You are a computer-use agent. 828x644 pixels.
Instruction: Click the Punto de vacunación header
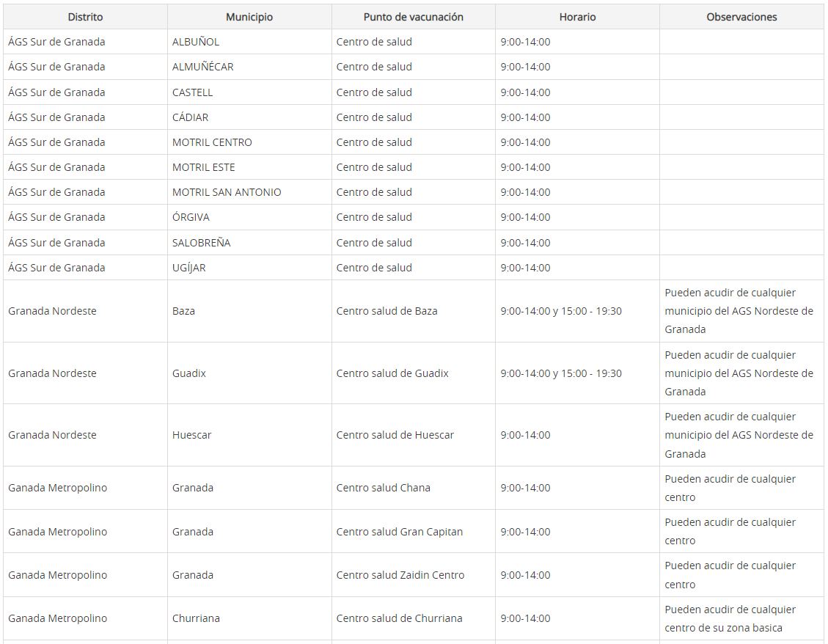(x=413, y=17)
